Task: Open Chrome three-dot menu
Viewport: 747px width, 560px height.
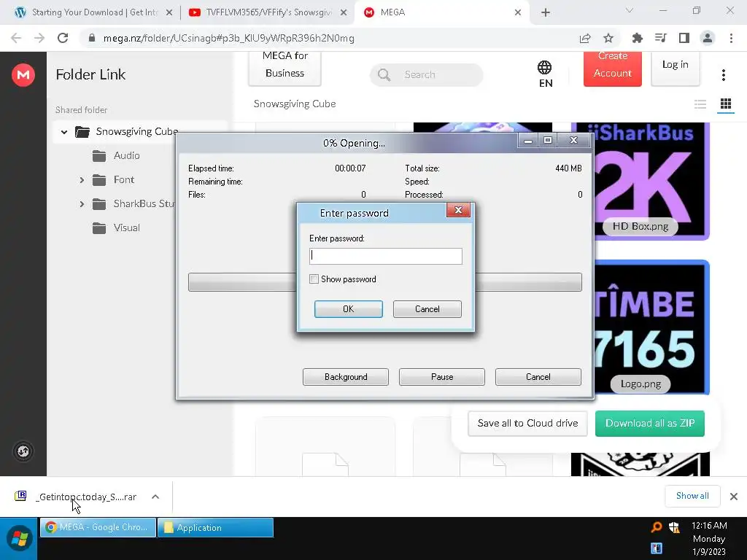Action: (x=731, y=38)
